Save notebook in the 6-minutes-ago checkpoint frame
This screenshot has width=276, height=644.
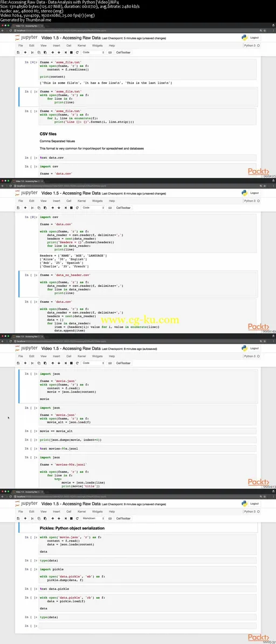[x=18, y=208]
